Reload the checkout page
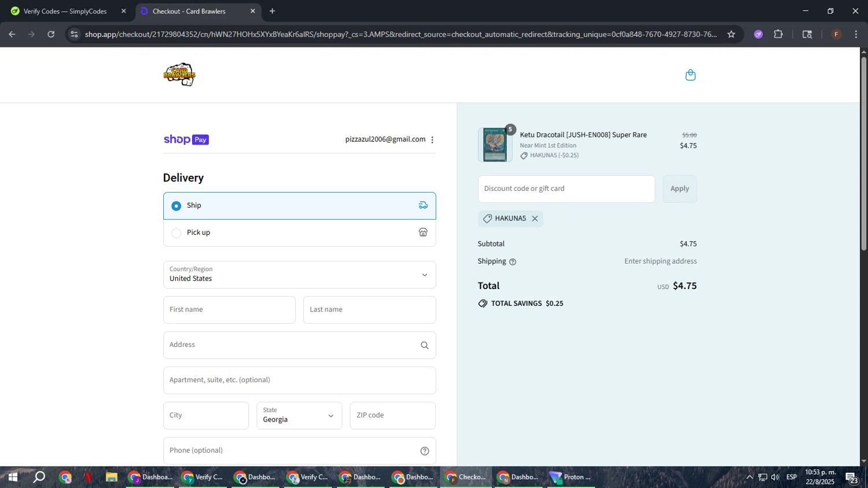The width and height of the screenshot is (868, 488). tap(51, 34)
